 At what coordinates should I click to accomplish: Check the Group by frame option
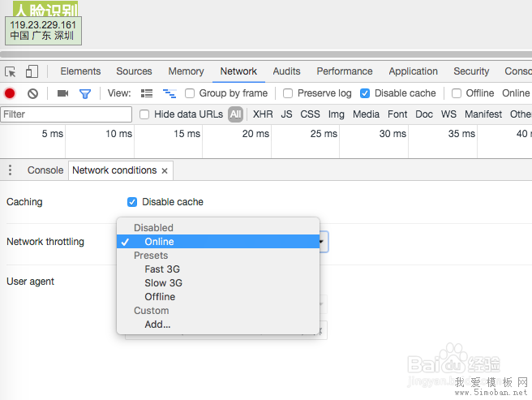190,93
